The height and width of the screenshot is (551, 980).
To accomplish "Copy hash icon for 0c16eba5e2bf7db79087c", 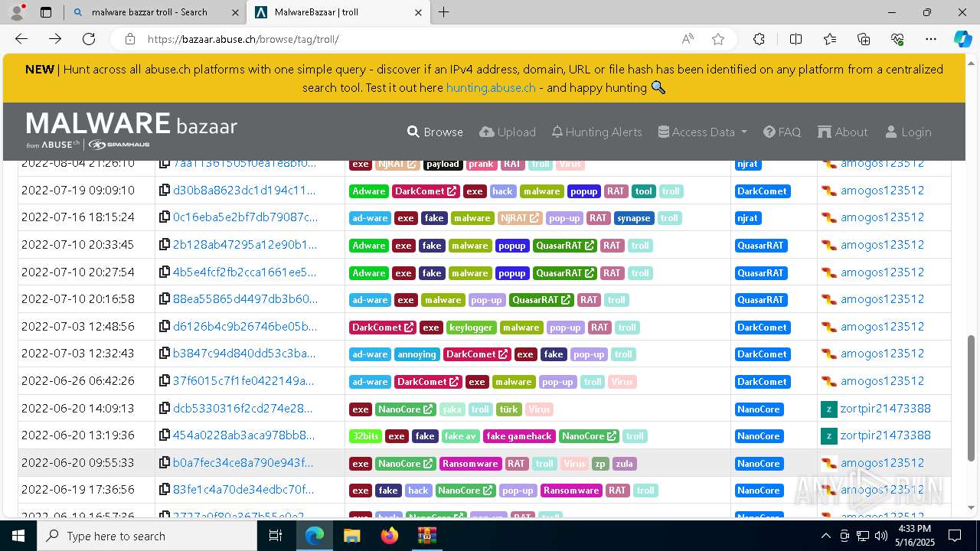I will tap(165, 217).
